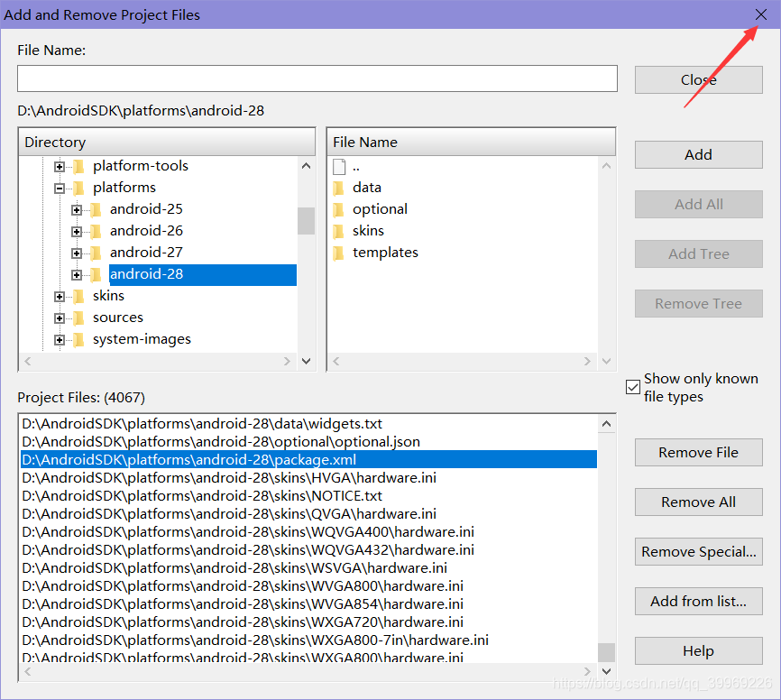Image resolution: width=781 pixels, height=700 pixels.
Task: Click the Remove All button
Action: [698, 502]
